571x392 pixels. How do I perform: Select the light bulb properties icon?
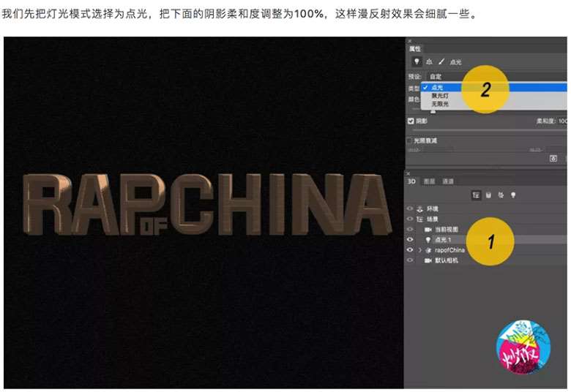coord(417,61)
